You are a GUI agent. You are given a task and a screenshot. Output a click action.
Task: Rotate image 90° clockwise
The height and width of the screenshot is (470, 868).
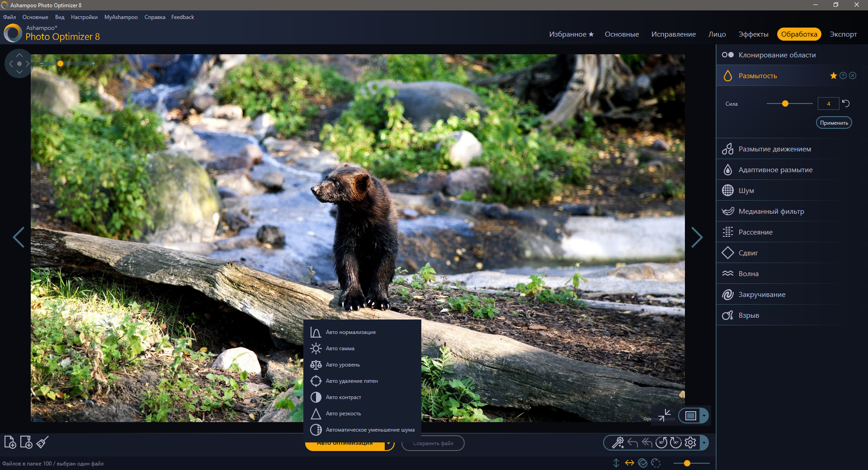click(676, 442)
